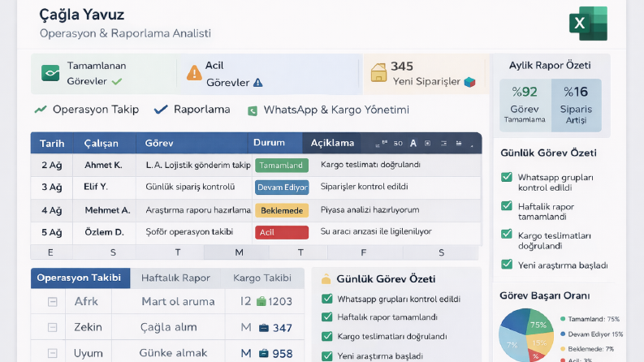Select day letter F in weekday row

[364, 252]
